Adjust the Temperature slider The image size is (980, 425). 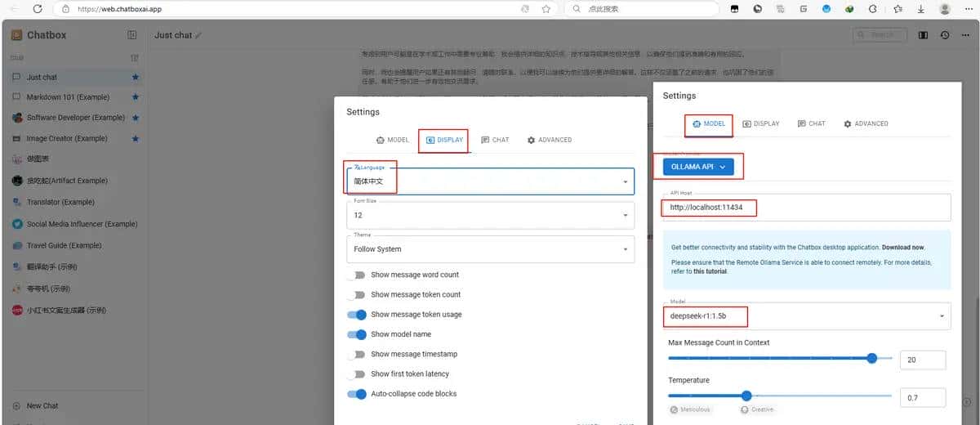(x=779, y=396)
